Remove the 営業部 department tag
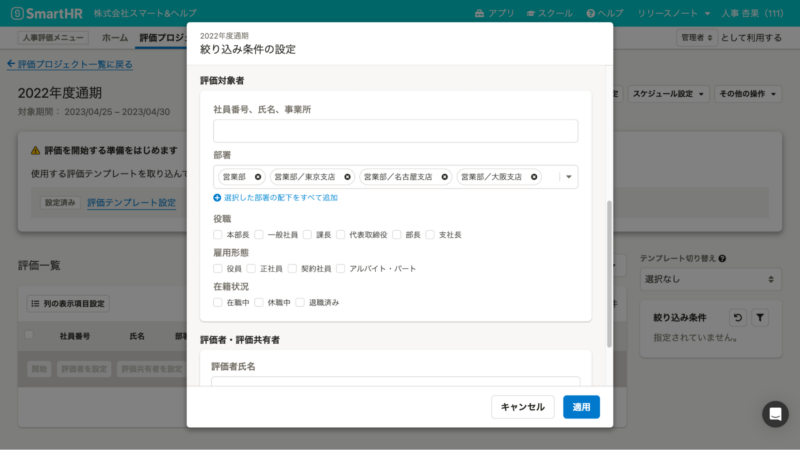The height and width of the screenshot is (450, 800). pyautogui.click(x=258, y=177)
